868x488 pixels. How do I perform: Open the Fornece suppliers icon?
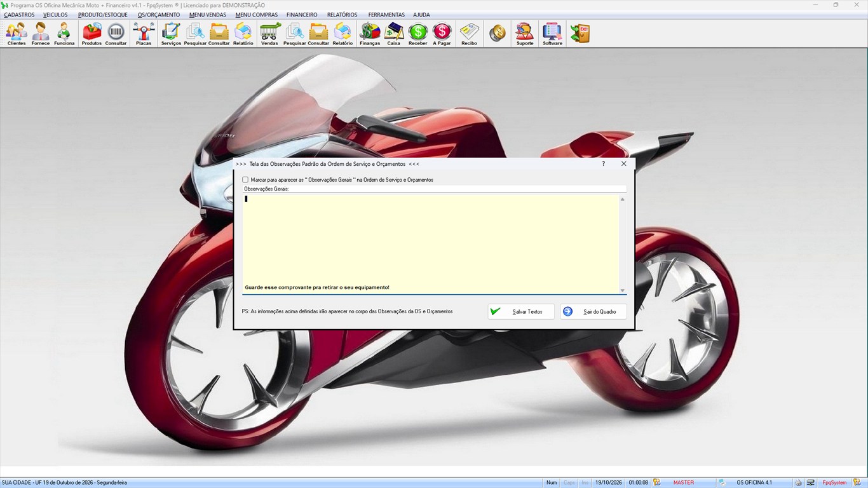click(x=41, y=34)
